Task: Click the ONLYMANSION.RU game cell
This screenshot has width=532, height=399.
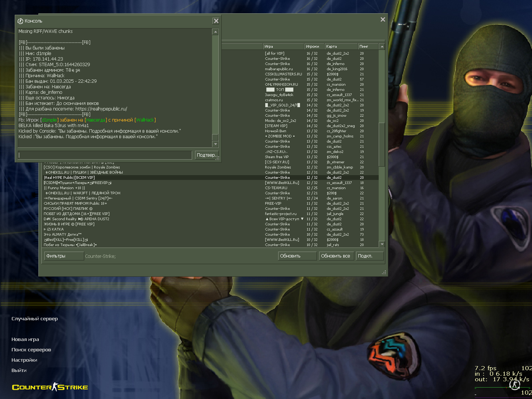Action: tap(281, 85)
